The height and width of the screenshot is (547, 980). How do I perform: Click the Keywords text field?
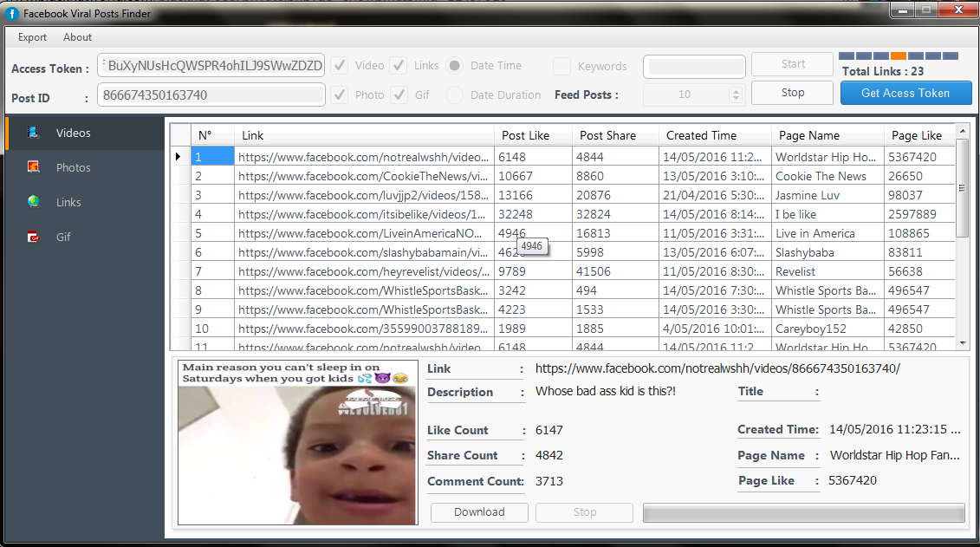[694, 66]
